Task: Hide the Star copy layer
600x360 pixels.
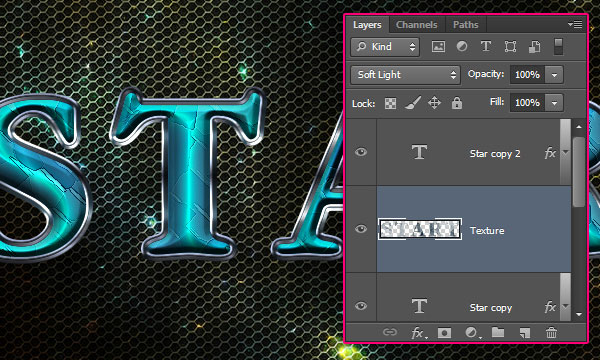Action: point(360,306)
